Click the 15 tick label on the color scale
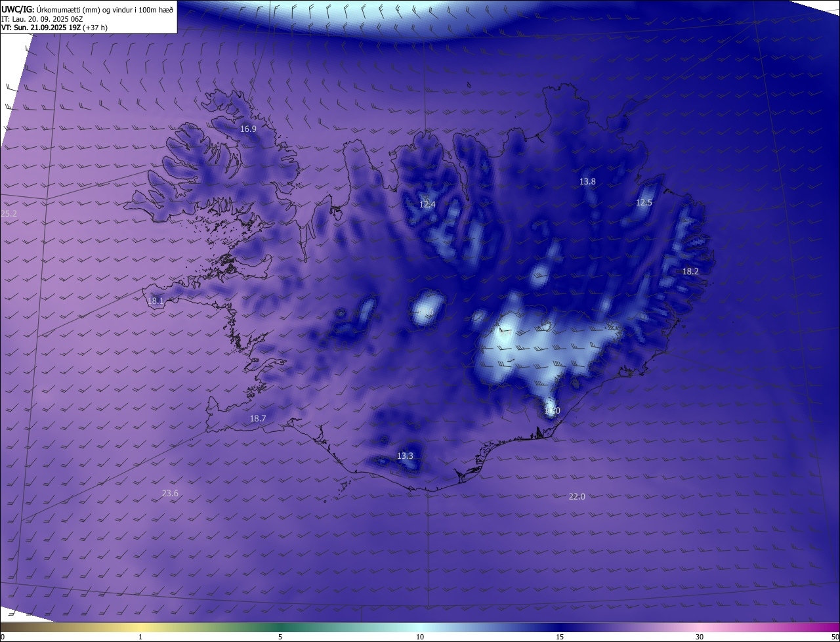 click(x=560, y=637)
